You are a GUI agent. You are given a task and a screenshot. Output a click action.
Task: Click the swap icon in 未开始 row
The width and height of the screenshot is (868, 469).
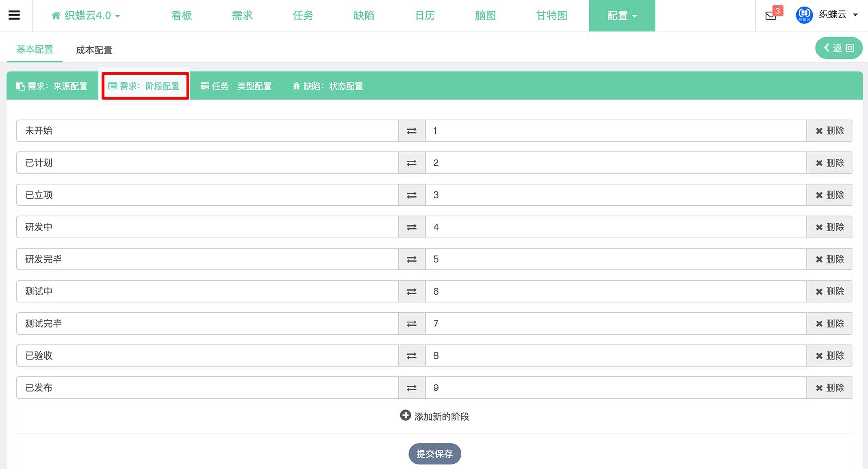pyautogui.click(x=412, y=131)
